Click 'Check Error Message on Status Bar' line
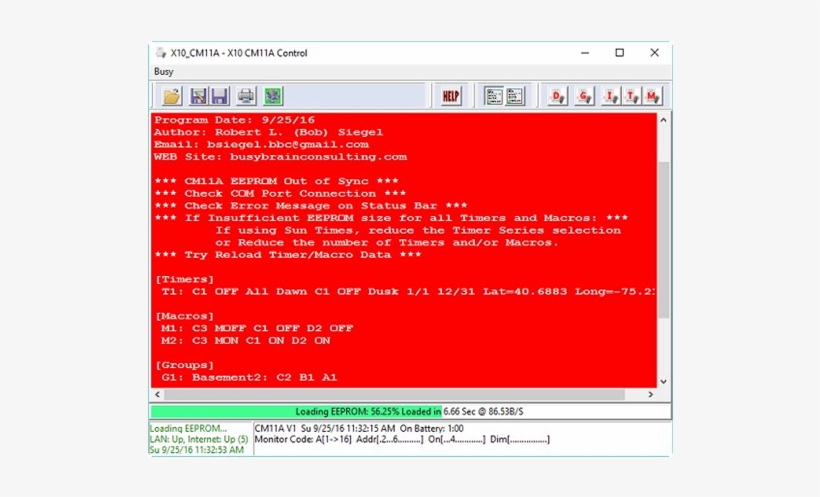This screenshot has height=497, width=820. (x=311, y=206)
